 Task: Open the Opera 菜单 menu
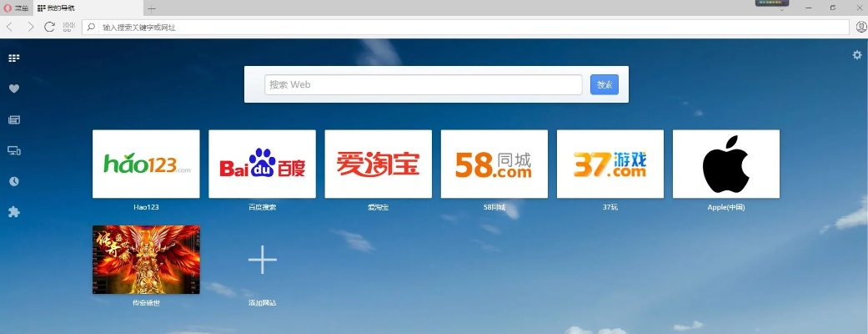coord(17,8)
